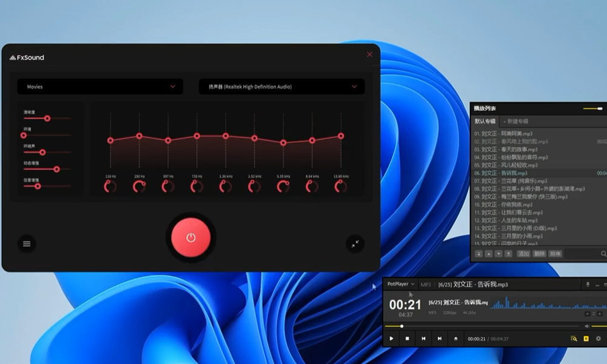The width and height of the screenshot is (607, 364).
Task: Move playlist item down one
Action: point(498,254)
